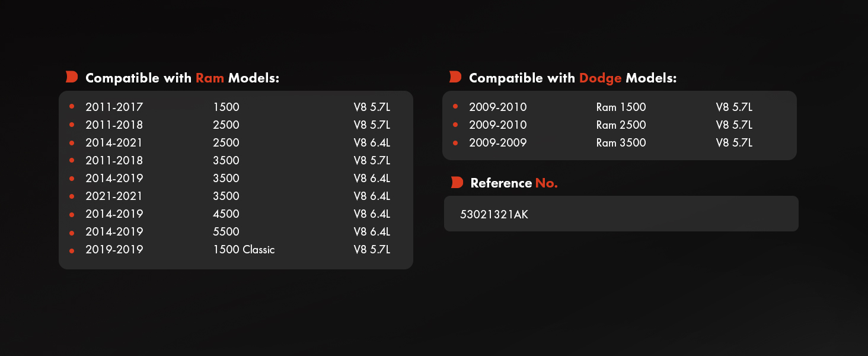Click model 3500 in the 2014-2019 row

pos(226,179)
